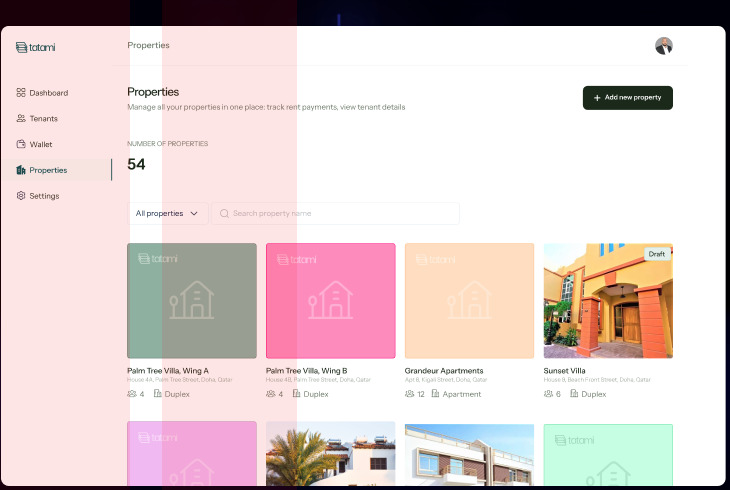Click the Sunset Villa title
Image resolution: width=730 pixels, height=490 pixels.
tap(564, 371)
